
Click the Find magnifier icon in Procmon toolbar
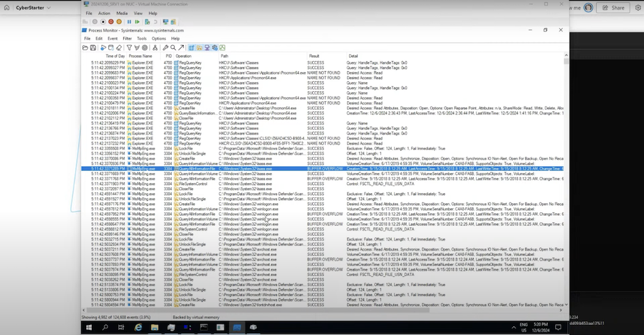[x=173, y=47]
